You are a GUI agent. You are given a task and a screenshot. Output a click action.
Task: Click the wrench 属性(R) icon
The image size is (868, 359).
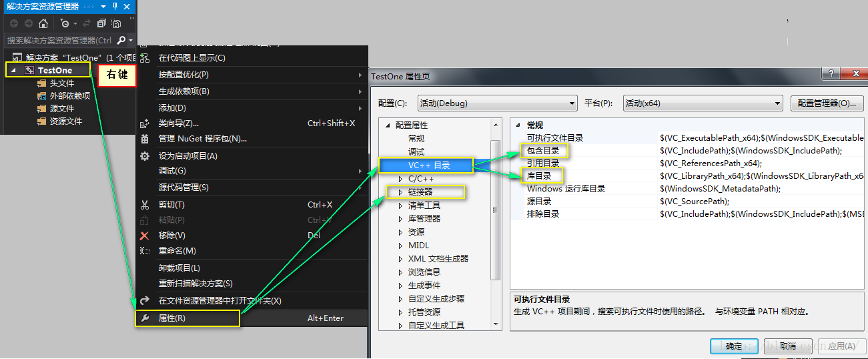[x=144, y=318]
